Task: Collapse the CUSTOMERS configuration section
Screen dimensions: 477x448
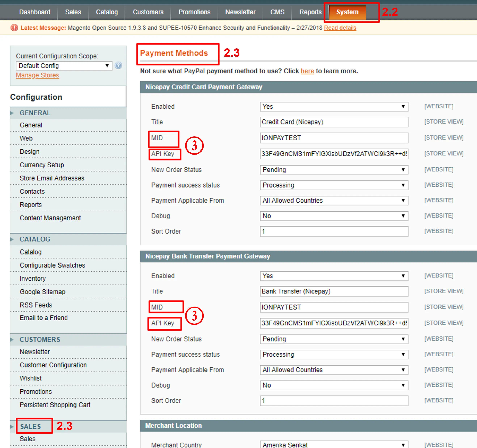Action: 68,340
